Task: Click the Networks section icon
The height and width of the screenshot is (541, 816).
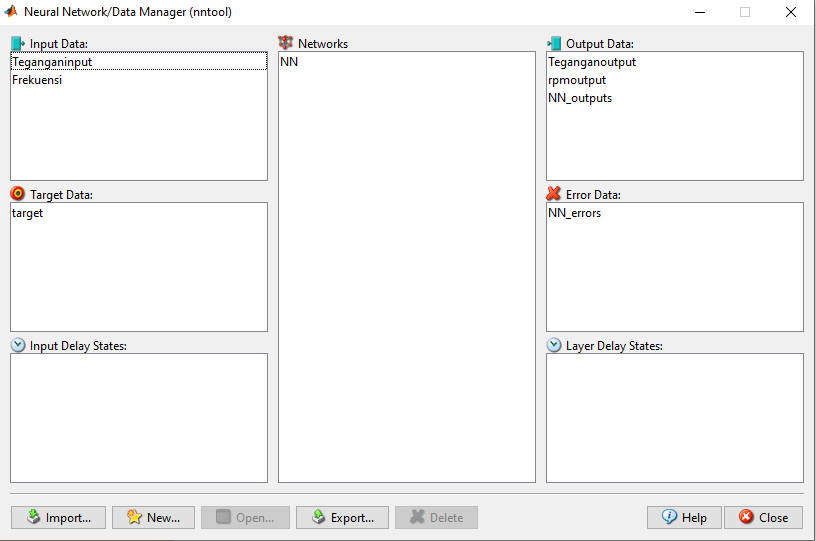Action: 285,43
